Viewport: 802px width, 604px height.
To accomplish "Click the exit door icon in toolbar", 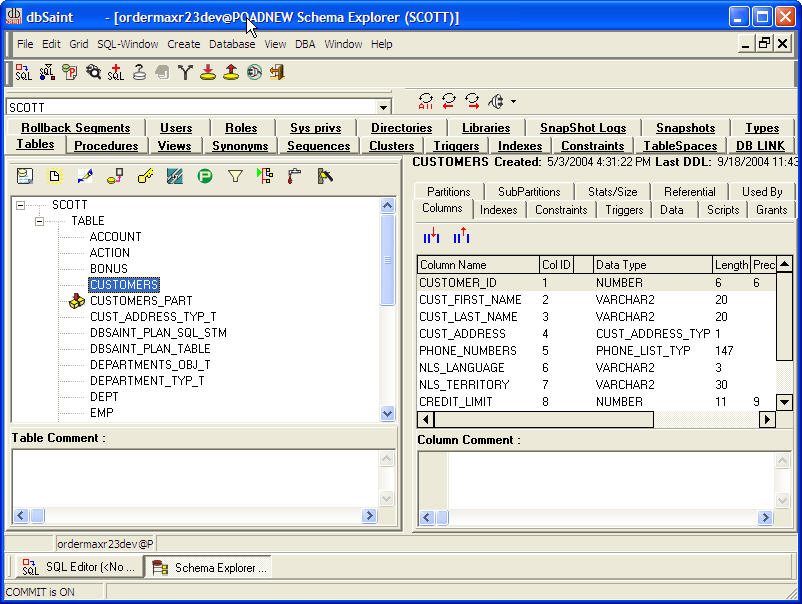I will click(x=277, y=73).
